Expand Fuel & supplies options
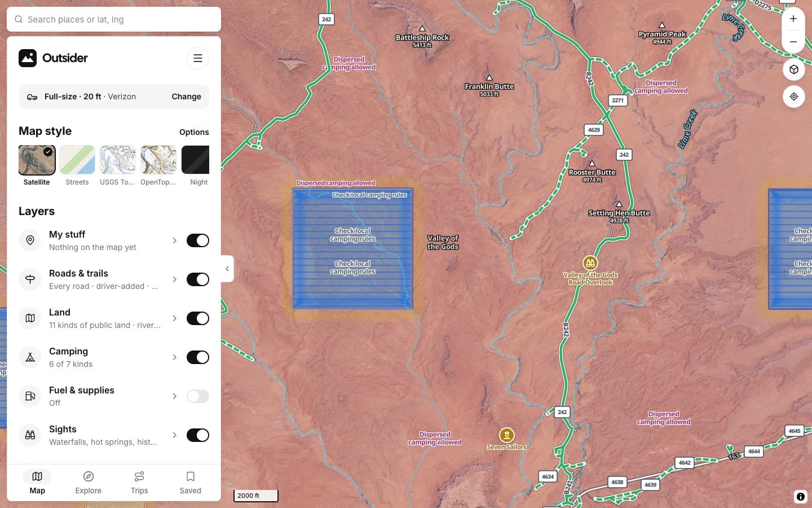 click(x=175, y=396)
